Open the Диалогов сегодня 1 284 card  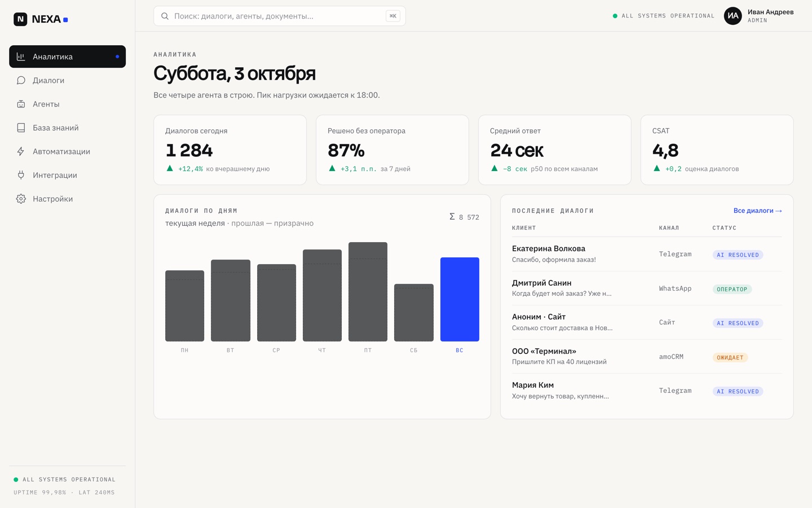(230, 150)
